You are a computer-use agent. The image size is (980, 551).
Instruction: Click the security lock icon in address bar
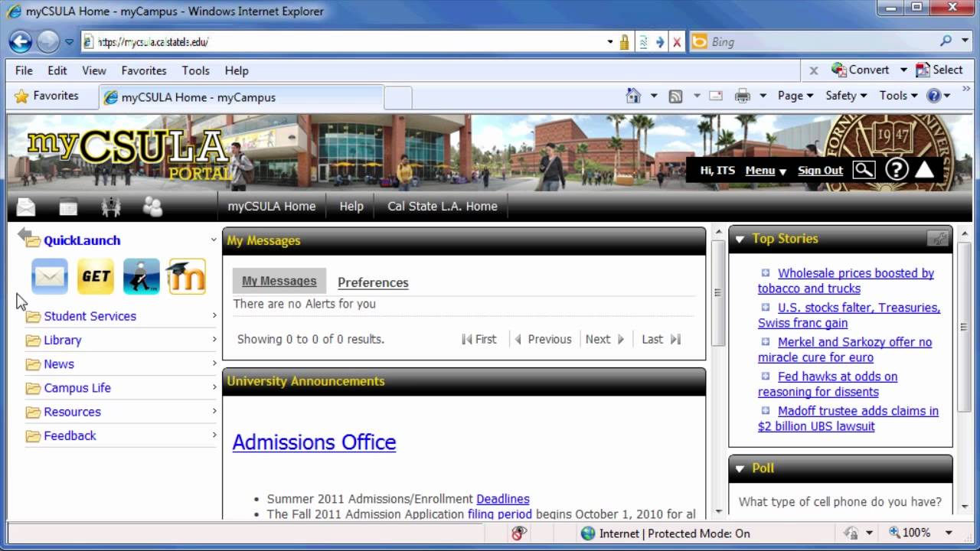tap(625, 42)
